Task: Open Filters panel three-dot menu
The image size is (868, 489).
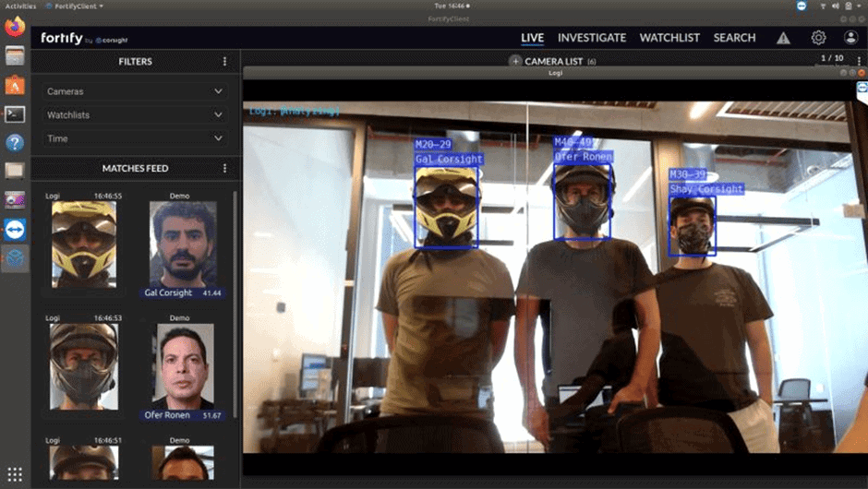Action: [x=224, y=62]
